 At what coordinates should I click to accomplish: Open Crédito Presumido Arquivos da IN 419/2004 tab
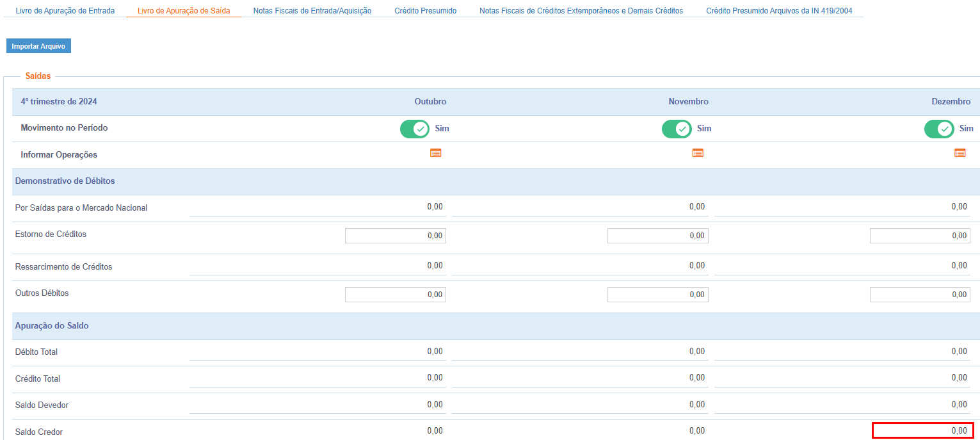pos(779,11)
